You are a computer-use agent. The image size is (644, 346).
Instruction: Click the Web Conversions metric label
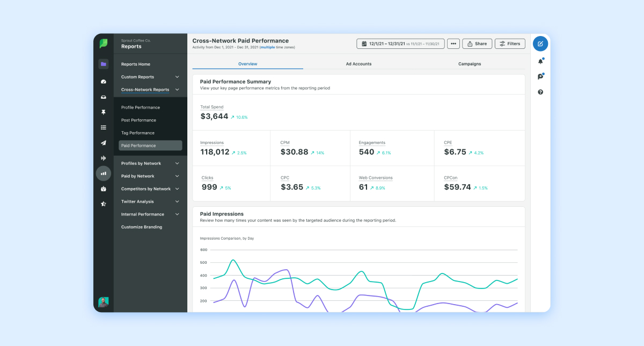point(376,177)
